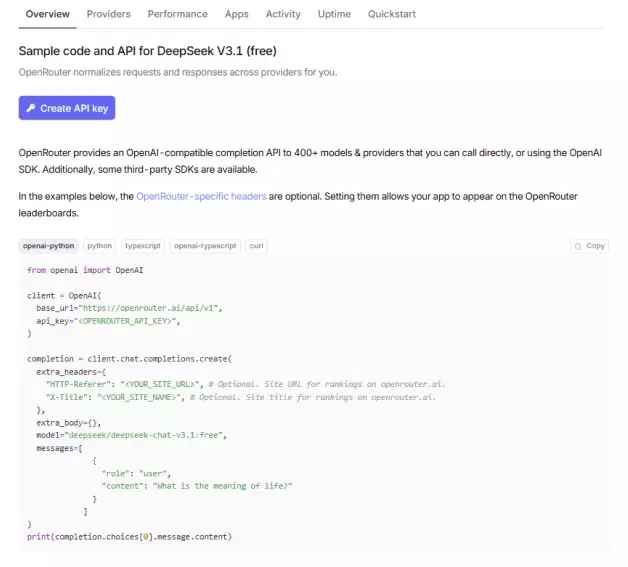Screen dimensions: 628x567
Task: Click the HTTP-Referer header line
Action: [246, 384]
